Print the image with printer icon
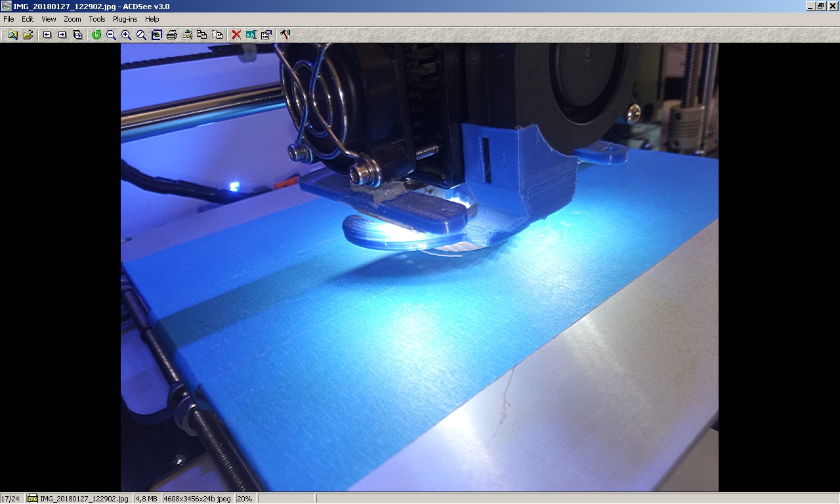The height and width of the screenshot is (504, 840). 172,35
